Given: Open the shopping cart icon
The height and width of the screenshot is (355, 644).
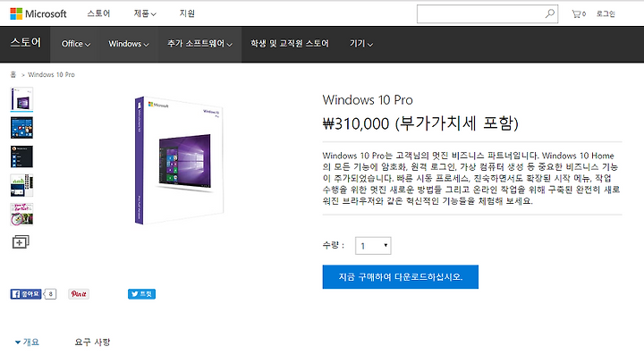Looking at the screenshot, I should pos(579,14).
